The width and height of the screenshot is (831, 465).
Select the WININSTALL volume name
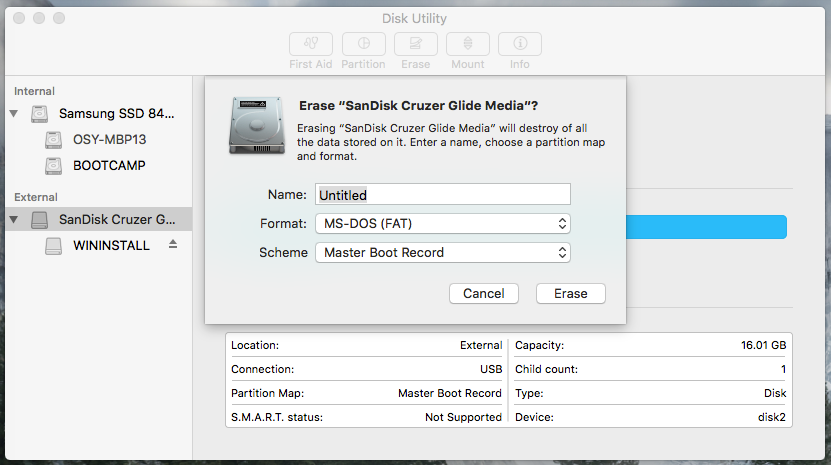click(x=111, y=245)
